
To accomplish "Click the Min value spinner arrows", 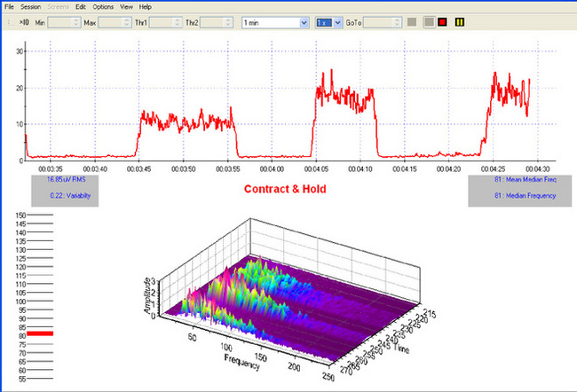I will (76, 21).
